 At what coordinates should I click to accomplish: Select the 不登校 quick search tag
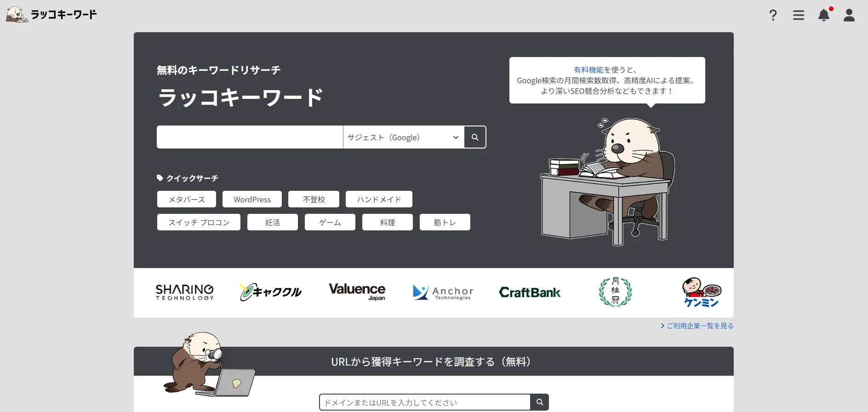(314, 199)
